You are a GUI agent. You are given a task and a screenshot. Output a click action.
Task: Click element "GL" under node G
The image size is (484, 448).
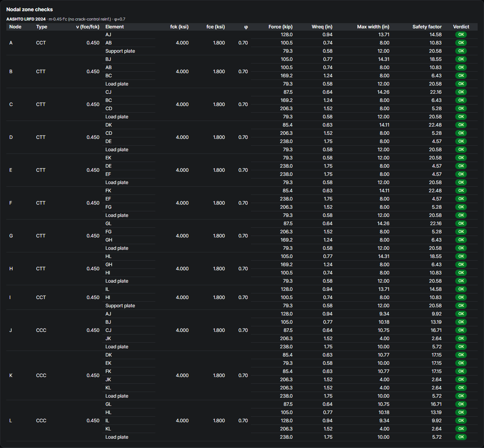coord(108,224)
